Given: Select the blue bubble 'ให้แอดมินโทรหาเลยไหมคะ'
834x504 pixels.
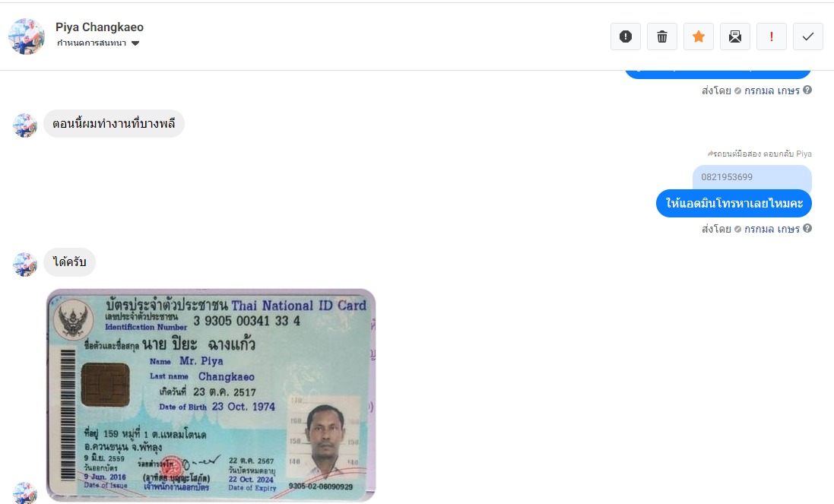Looking at the screenshot, I should coord(734,203).
